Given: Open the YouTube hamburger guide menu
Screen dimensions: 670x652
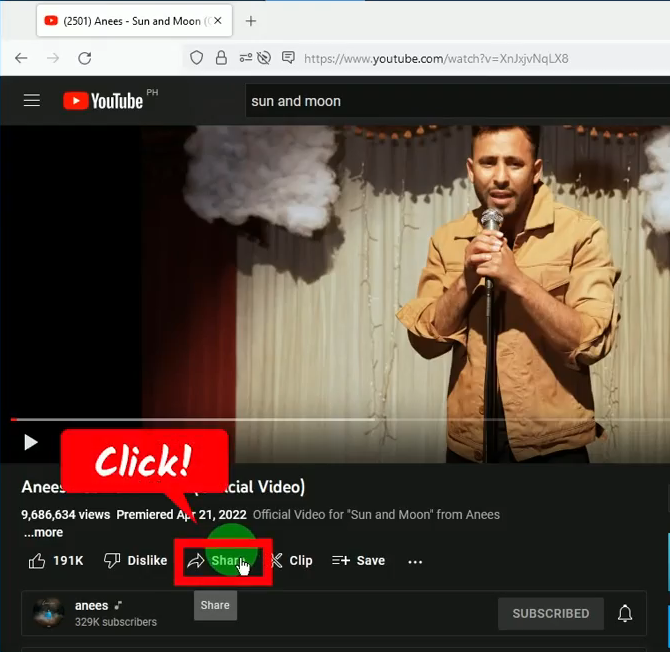Looking at the screenshot, I should (x=32, y=101).
